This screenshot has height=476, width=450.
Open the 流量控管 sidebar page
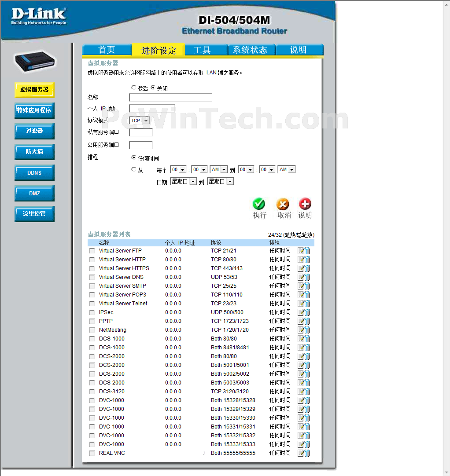point(34,214)
